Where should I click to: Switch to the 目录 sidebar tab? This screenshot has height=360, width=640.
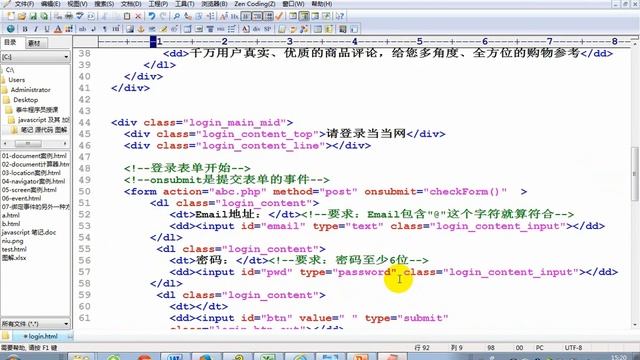(11, 42)
